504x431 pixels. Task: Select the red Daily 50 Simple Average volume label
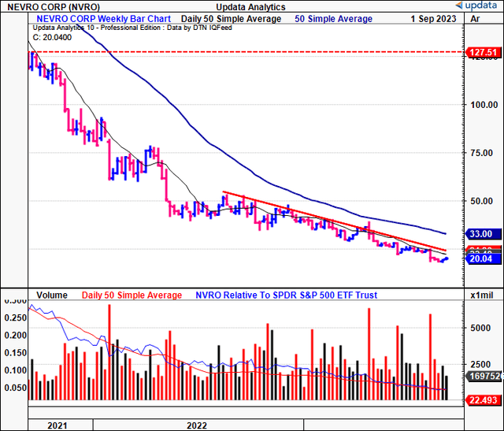click(132, 295)
